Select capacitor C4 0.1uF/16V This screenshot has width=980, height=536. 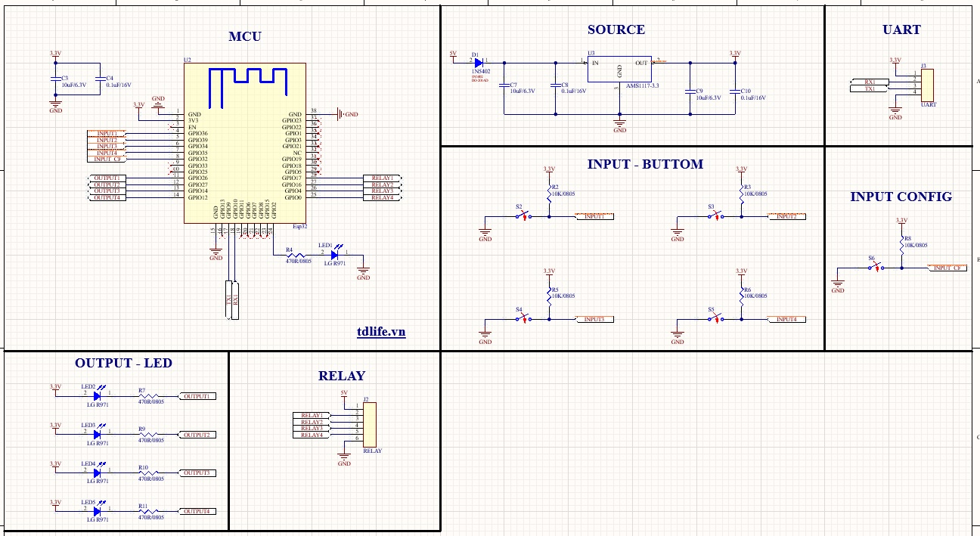pos(101,79)
